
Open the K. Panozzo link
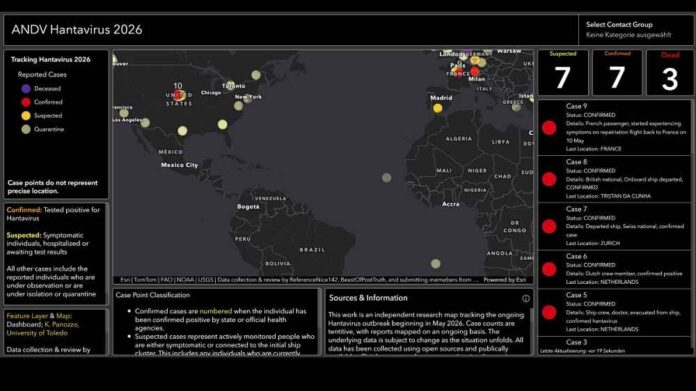click(x=62, y=324)
